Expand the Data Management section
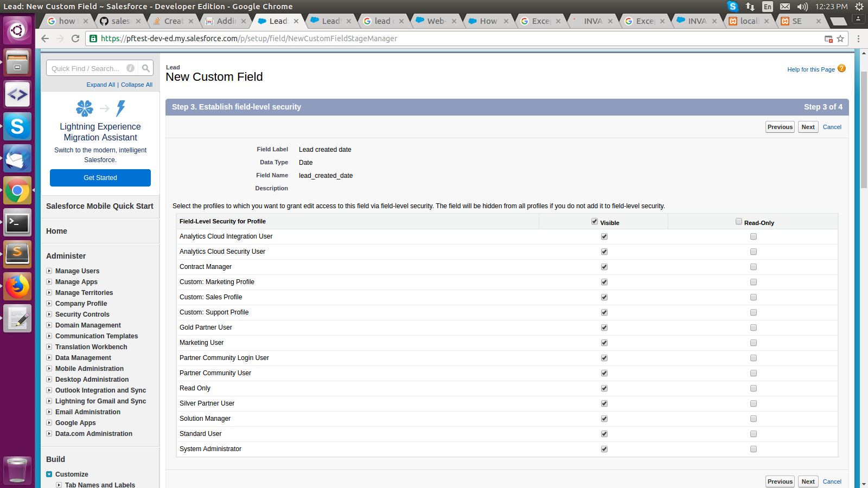 point(49,358)
